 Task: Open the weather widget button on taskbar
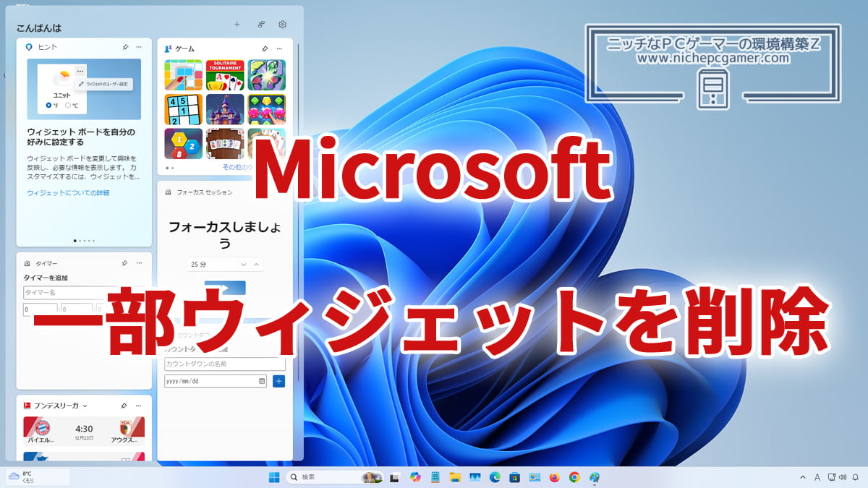click(x=38, y=477)
